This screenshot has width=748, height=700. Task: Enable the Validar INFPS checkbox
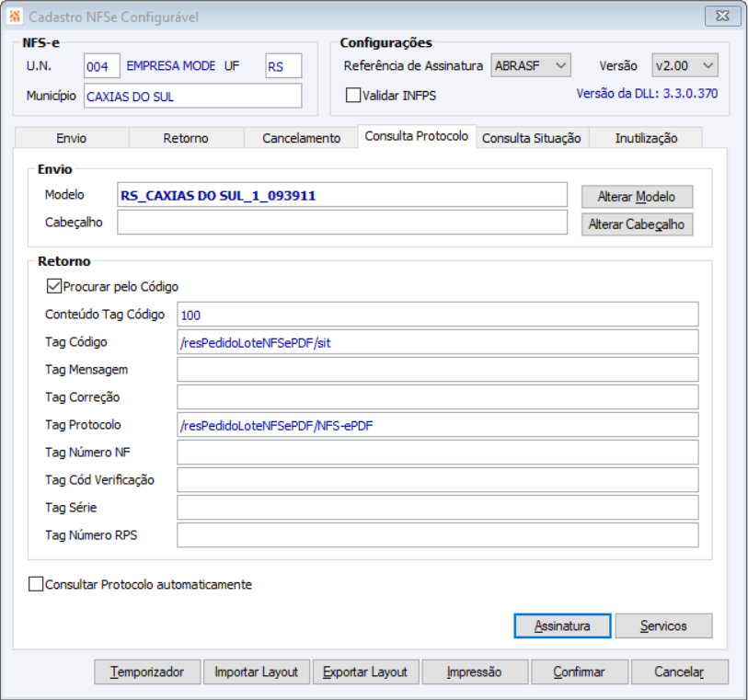(x=353, y=95)
